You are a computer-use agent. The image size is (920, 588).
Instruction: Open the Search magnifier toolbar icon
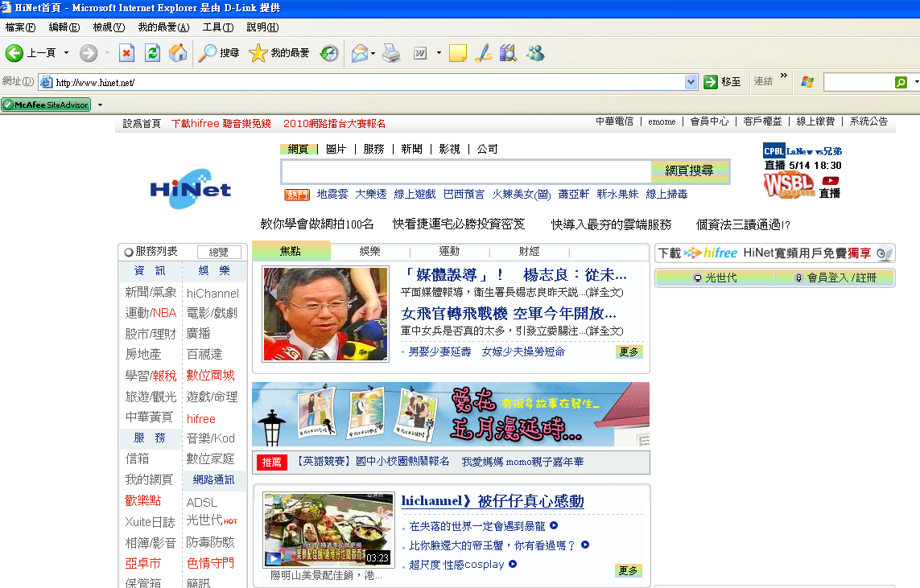click(207, 53)
